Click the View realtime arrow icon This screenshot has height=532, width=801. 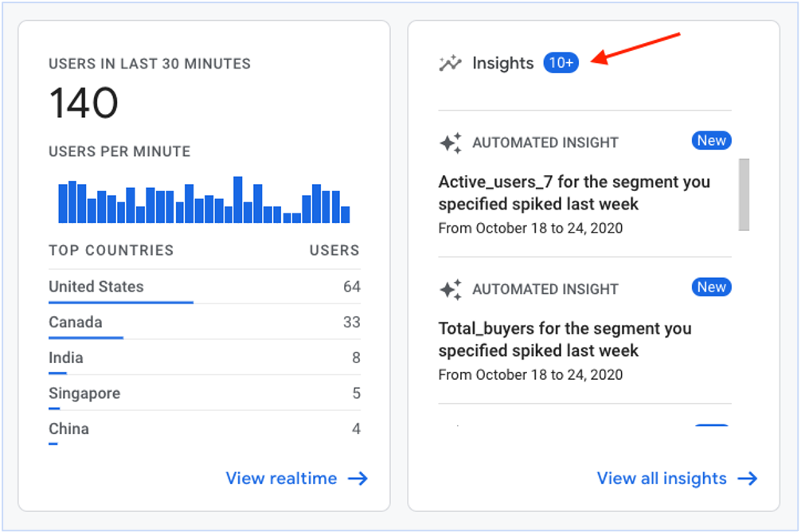[x=358, y=479]
